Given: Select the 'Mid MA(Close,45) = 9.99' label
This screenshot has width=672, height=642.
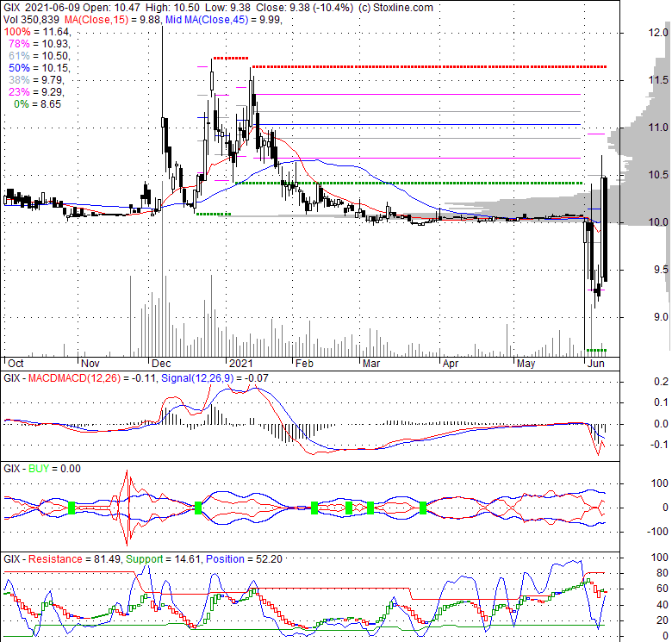Looking at the screenshot, I should pos(223,20).
